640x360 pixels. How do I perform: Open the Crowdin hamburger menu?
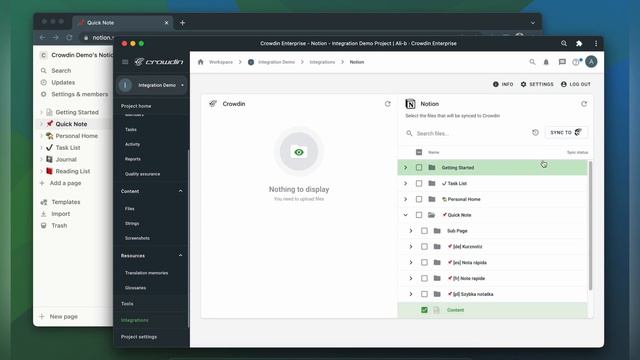[125, 62]
